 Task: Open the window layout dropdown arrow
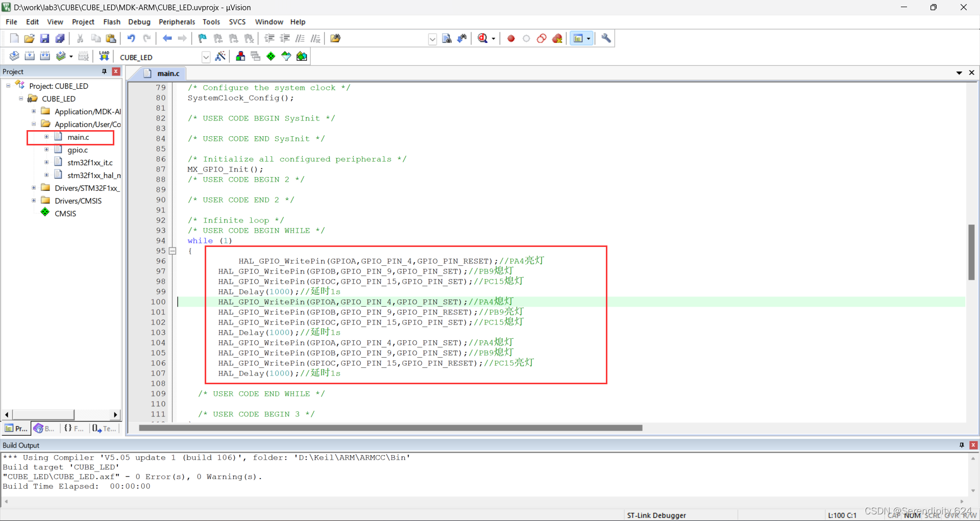coord(589,39)
